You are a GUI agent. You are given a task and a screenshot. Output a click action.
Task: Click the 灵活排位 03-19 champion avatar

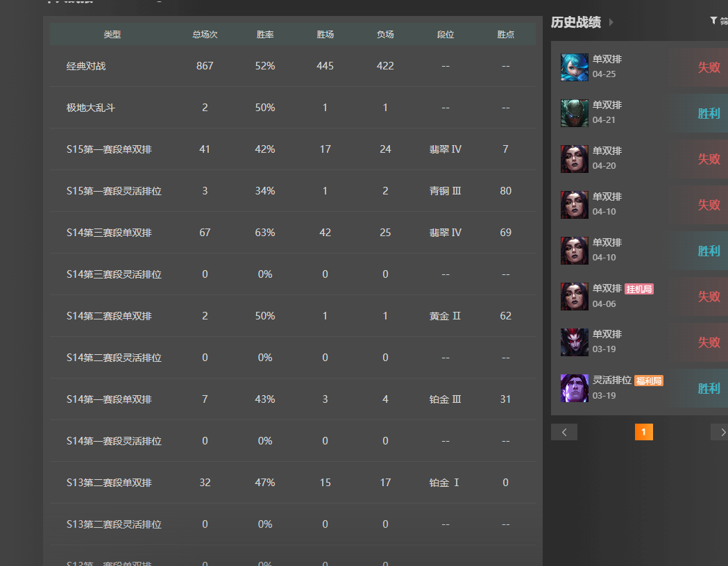tap(575, 388)
